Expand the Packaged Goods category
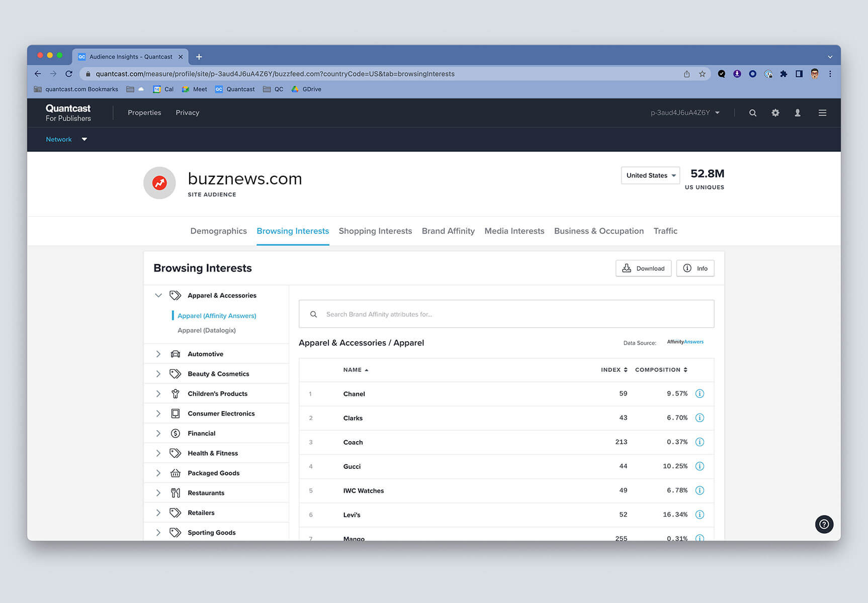Viewport: 868px width, 603px height. (158, 473)
